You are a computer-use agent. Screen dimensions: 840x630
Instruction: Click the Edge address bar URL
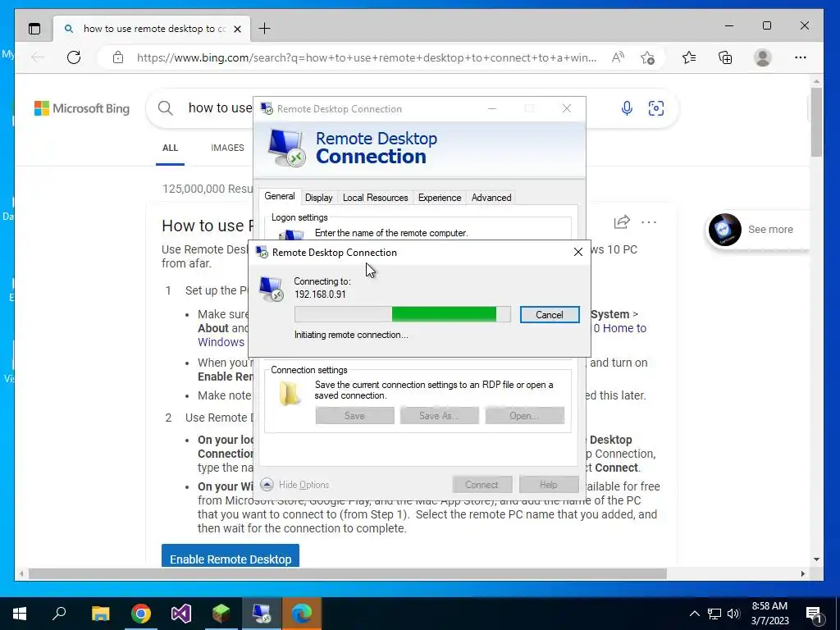coord(367,58)
